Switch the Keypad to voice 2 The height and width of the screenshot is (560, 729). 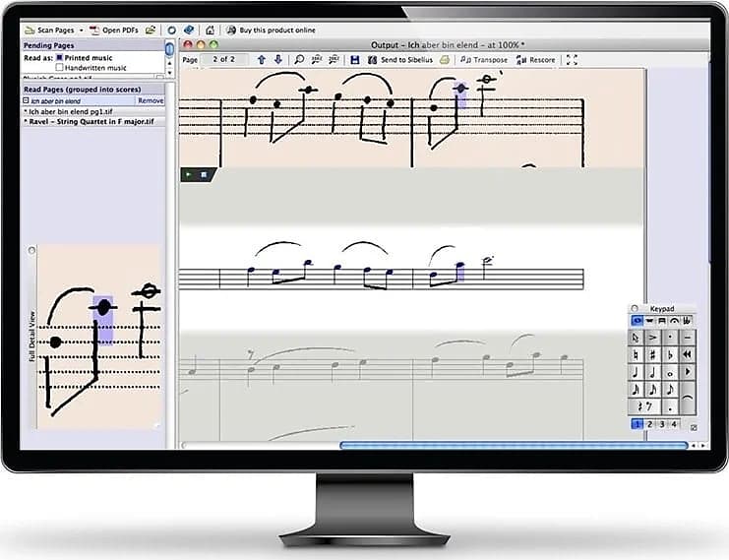(650, 424)
